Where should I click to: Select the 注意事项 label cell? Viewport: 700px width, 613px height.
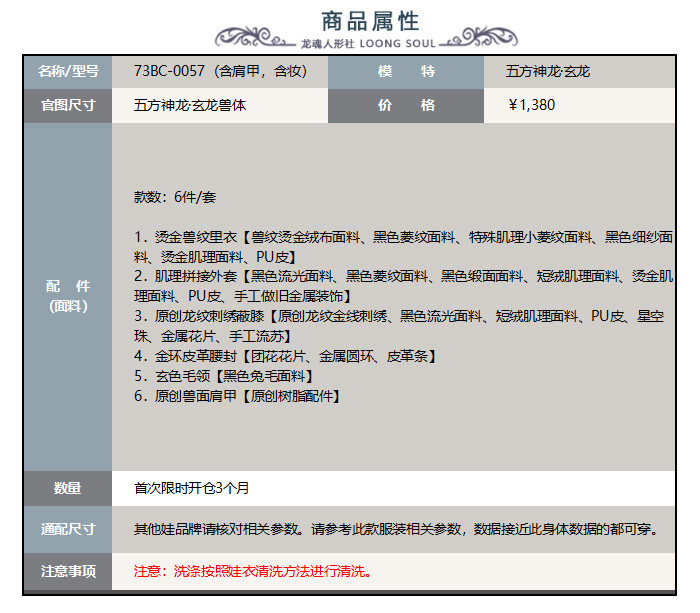coord(68,571)
